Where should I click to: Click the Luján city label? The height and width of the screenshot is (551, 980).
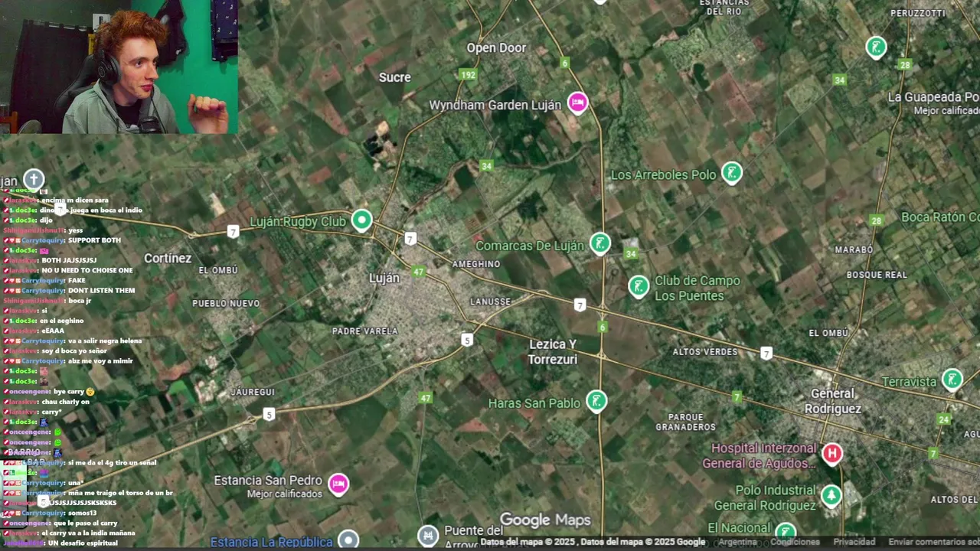pos(384,278)
